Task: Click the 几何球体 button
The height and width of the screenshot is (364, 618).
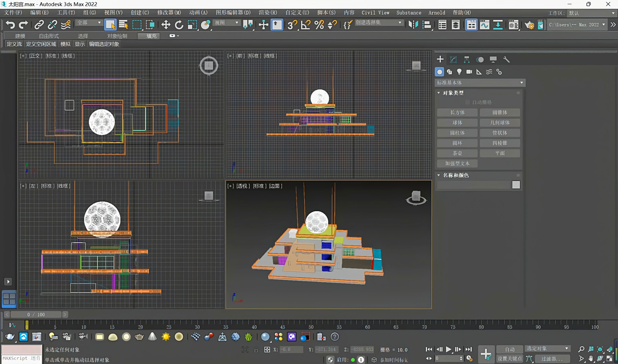Action: click(500, 123)
